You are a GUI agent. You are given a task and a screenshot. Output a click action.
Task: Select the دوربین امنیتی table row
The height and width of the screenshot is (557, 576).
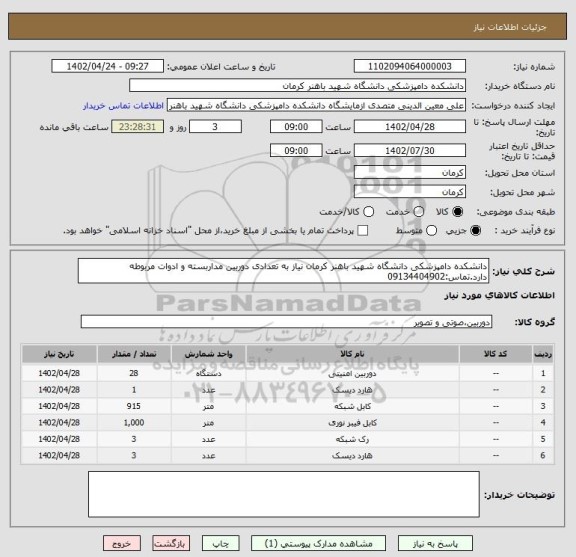[x=287, y=373]
